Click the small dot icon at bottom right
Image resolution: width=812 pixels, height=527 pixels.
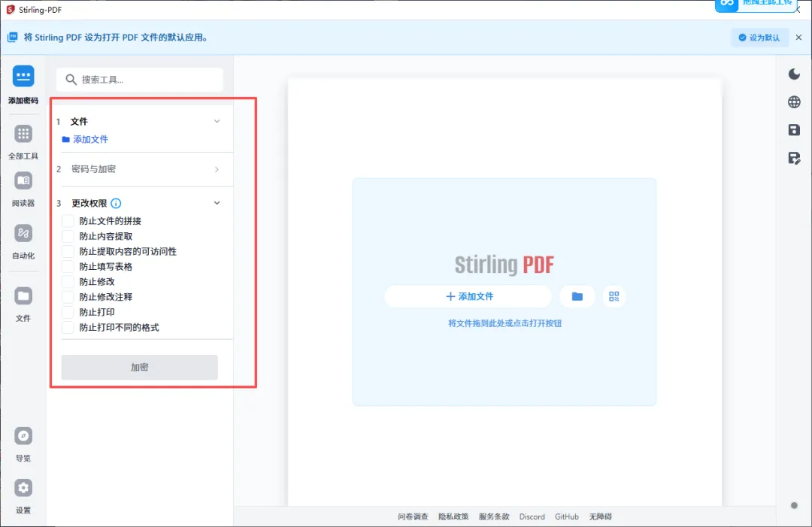coord(794,506)
